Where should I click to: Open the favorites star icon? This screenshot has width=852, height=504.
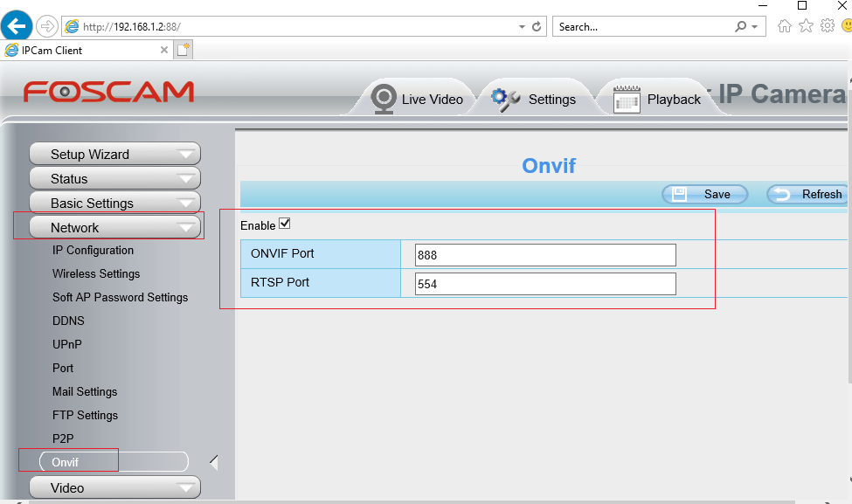(x=806, y=26)
